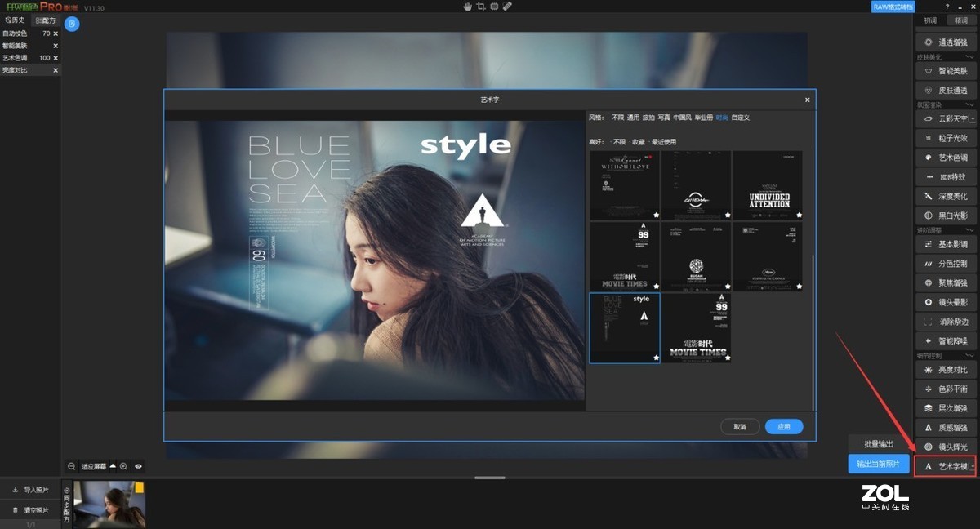Collapse the 进阶调整 section
The image size is (980, 529).
tap(970, 231)
